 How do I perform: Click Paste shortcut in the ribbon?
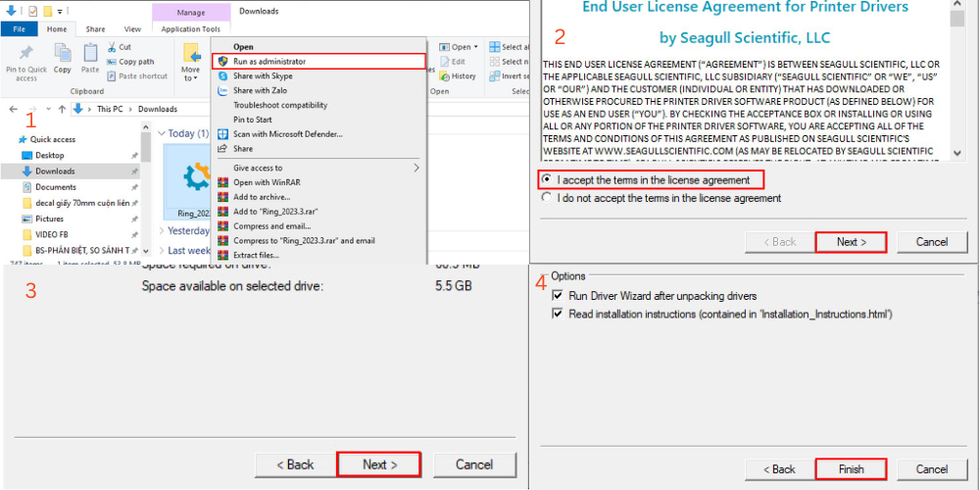tap(137, 76)
